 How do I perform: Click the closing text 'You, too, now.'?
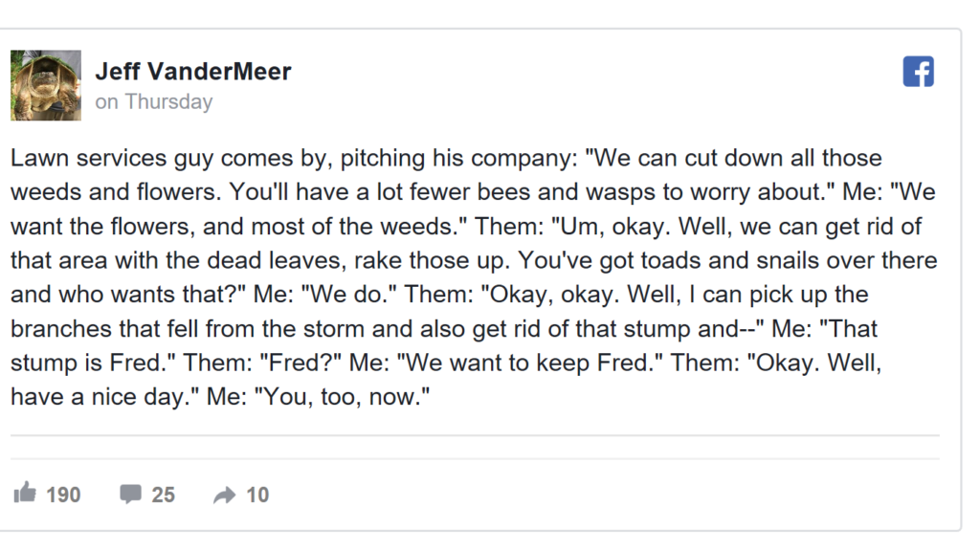343,397
